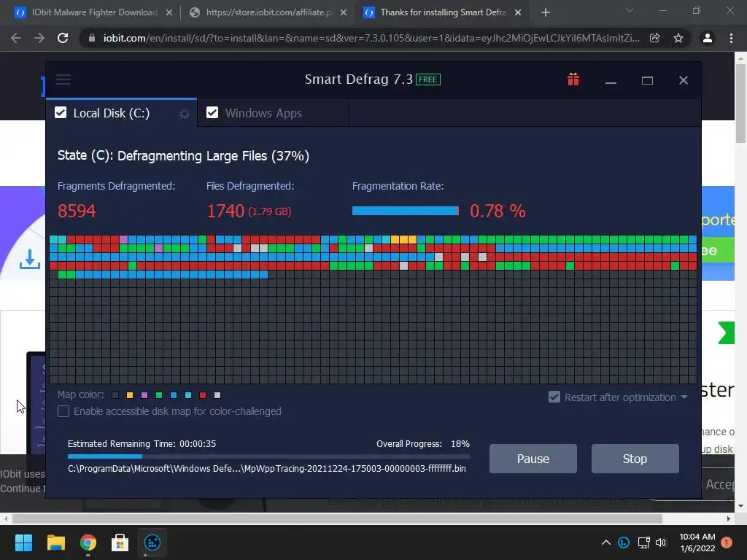747x560 pixels.
Task: Open File Explorer from taskbar
Action: (55, 542)
